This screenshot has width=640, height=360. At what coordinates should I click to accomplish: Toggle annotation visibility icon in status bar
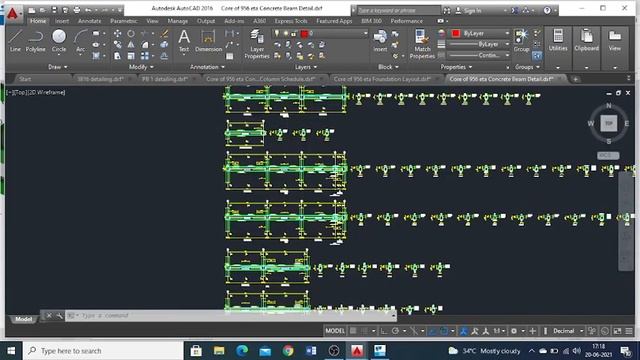(463, 331)
